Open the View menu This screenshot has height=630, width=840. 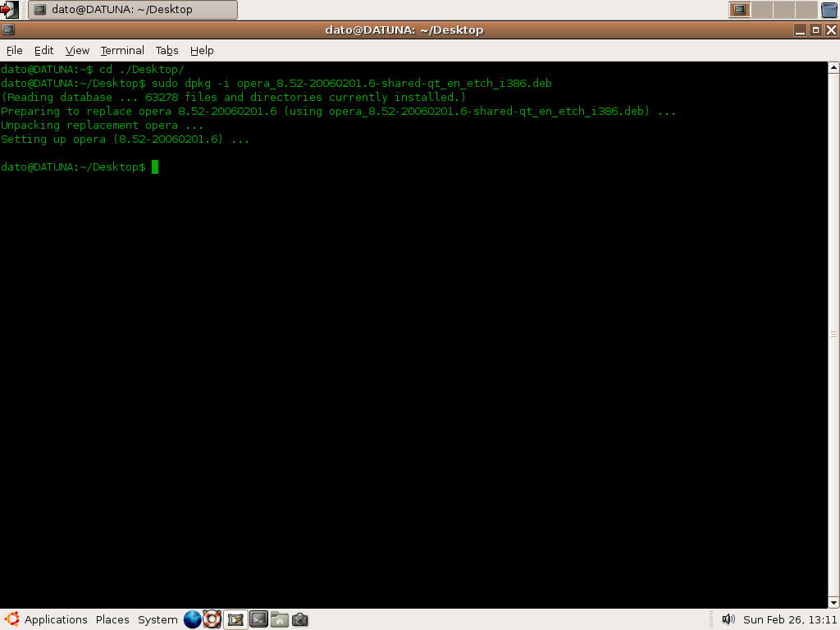77,50
